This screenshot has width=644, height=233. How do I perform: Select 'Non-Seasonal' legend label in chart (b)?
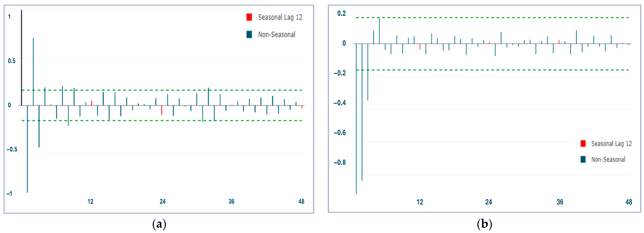608,160
